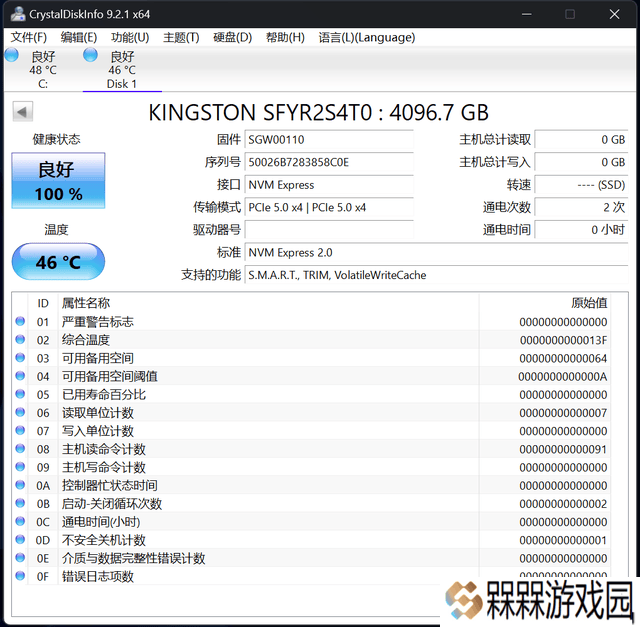Minimize the CrystalDiskInfo window
The width and height of the screenshot is (640, 627).
coord(527,14)
